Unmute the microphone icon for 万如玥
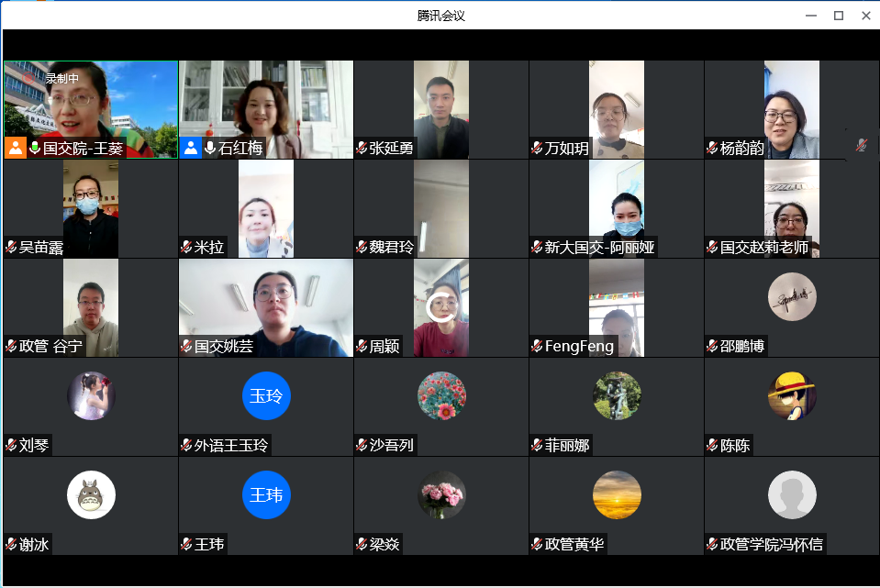The image size is (880, 588). pyautogui.click(x=537, y=148)
